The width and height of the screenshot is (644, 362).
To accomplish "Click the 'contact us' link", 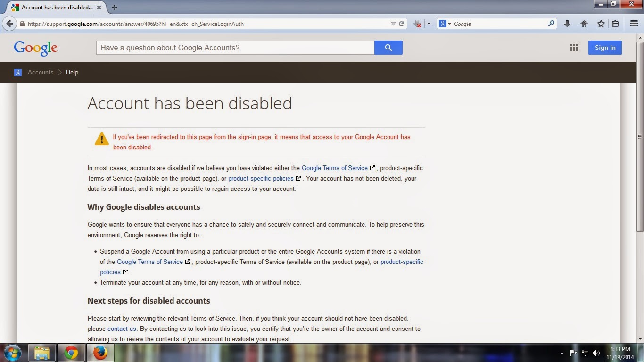I will (x=122, y=329).
